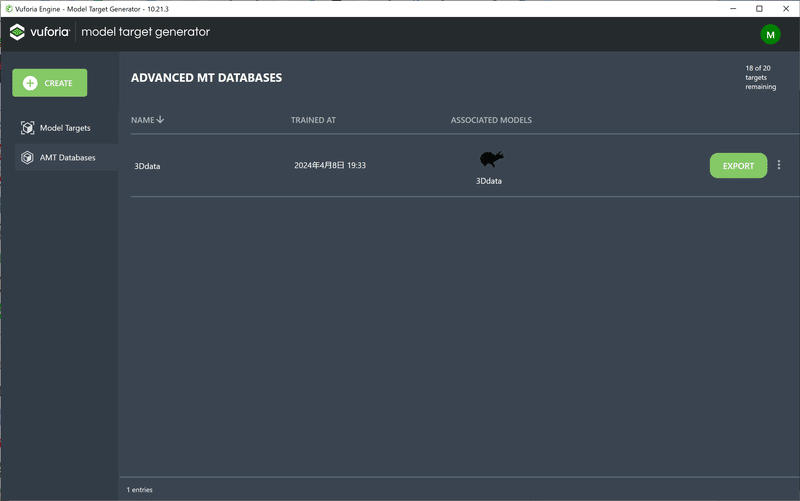
Task: Switch to Model Targets section
Action: [x=66, y=128]
